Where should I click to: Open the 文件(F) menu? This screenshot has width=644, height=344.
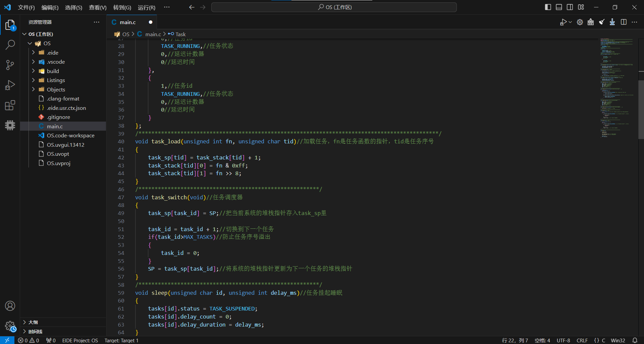(x=26, y=7)
